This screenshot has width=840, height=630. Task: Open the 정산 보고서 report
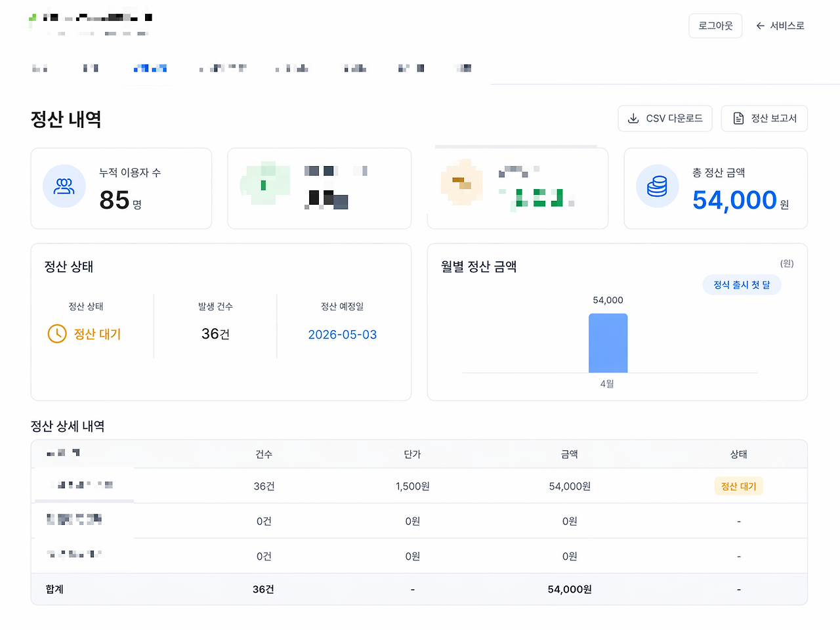(x=765, y=118)
